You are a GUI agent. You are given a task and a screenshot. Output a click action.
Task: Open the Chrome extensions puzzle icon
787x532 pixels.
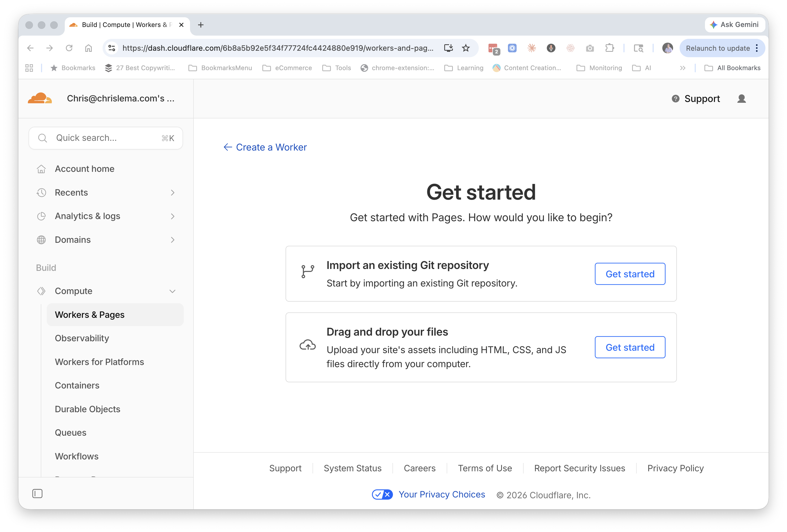(x=610, y=48)
